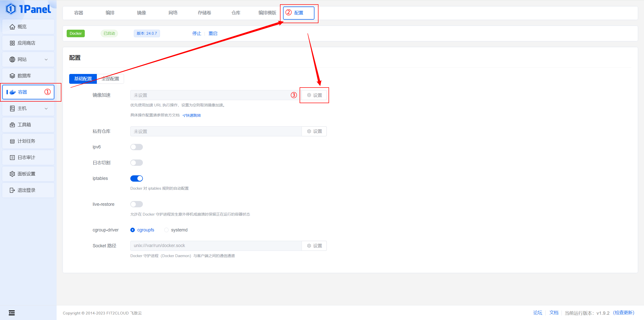Click the green Docker badge
644x320 pixels.
[x=76, y=33]
